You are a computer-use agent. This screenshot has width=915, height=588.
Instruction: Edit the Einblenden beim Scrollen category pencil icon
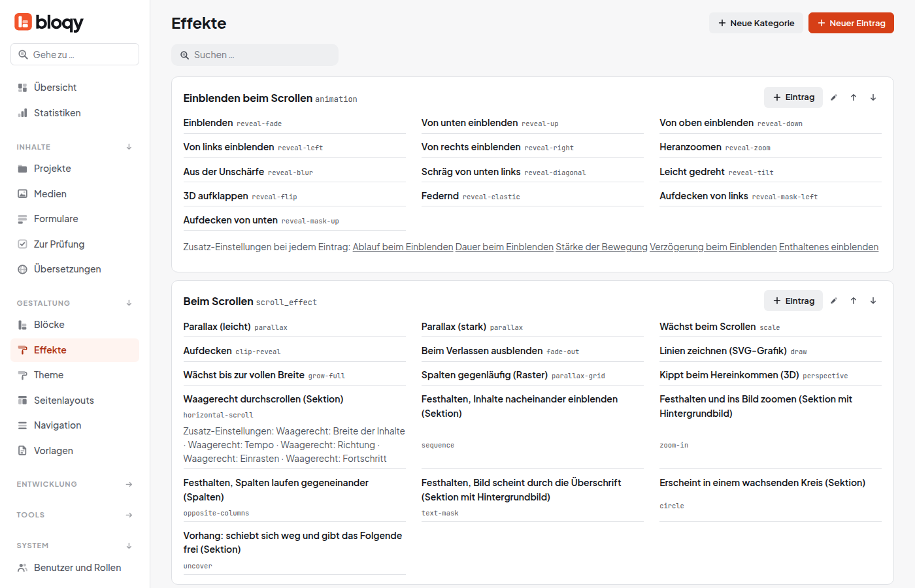(x=833, y=97)
